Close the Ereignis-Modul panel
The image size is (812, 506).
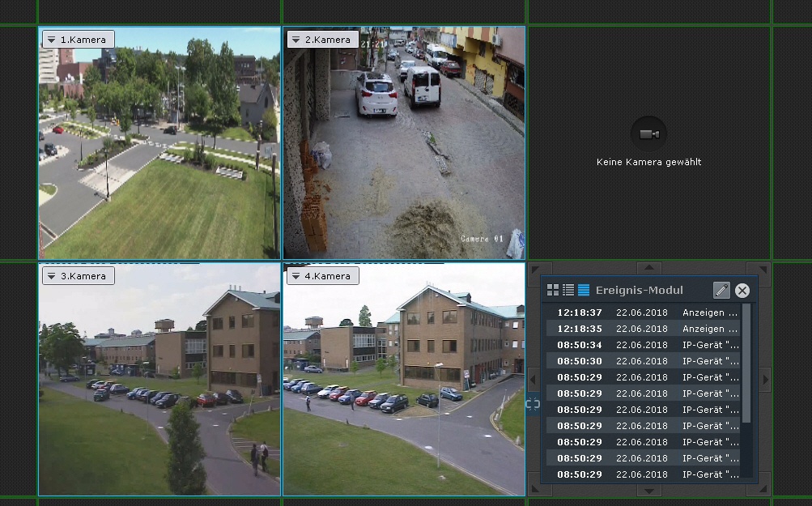pos(742,291)
